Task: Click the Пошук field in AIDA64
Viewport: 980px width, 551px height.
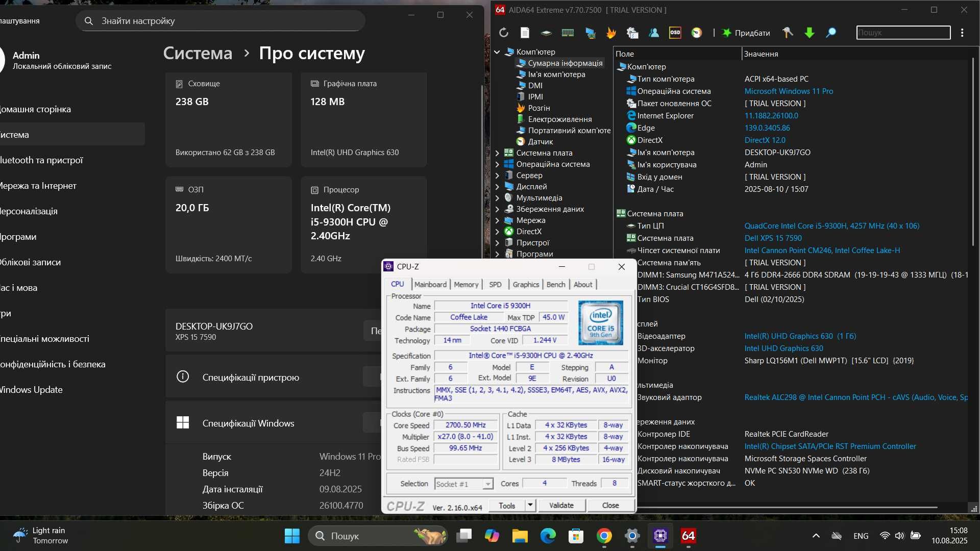Action: point(903,33)
